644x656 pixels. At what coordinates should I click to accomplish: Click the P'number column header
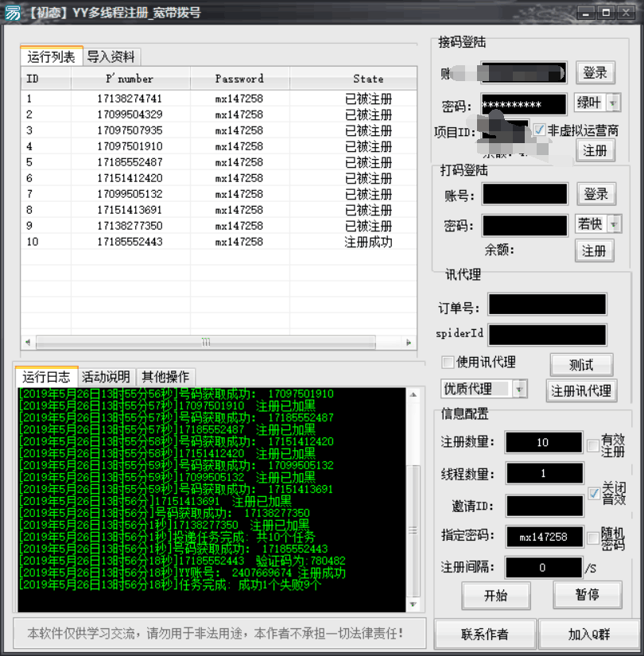coord(130,78)
